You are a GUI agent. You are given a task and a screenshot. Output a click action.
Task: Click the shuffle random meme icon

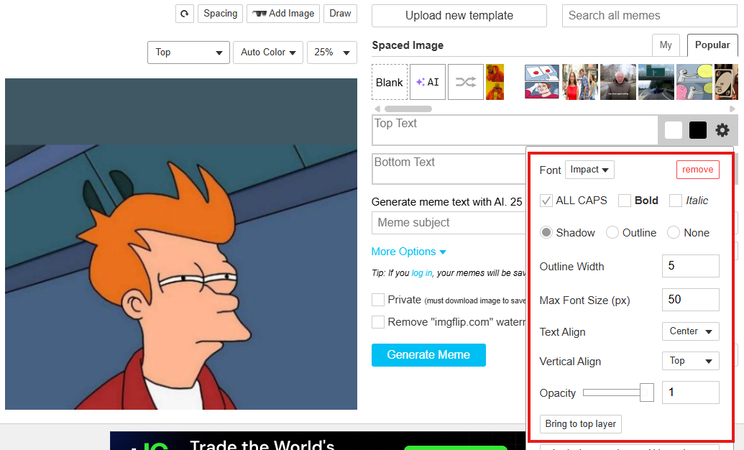coord(465,82)
